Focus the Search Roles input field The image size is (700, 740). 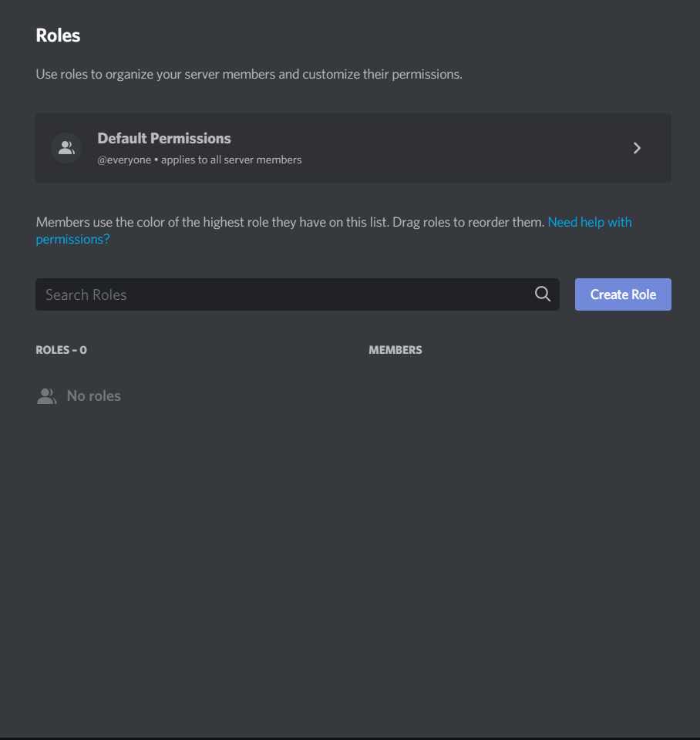tap(298, 294)
